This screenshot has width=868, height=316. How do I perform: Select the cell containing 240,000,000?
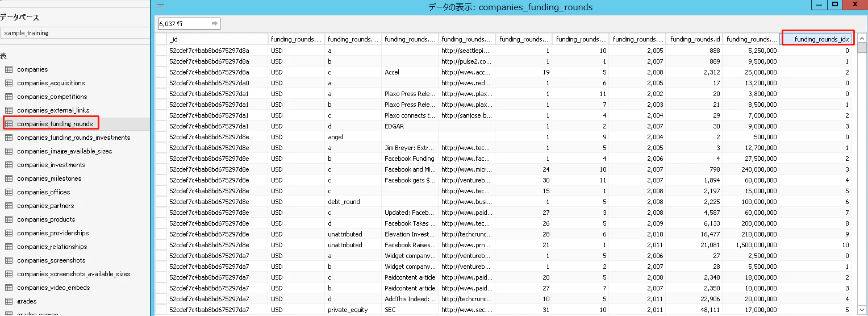751,169
